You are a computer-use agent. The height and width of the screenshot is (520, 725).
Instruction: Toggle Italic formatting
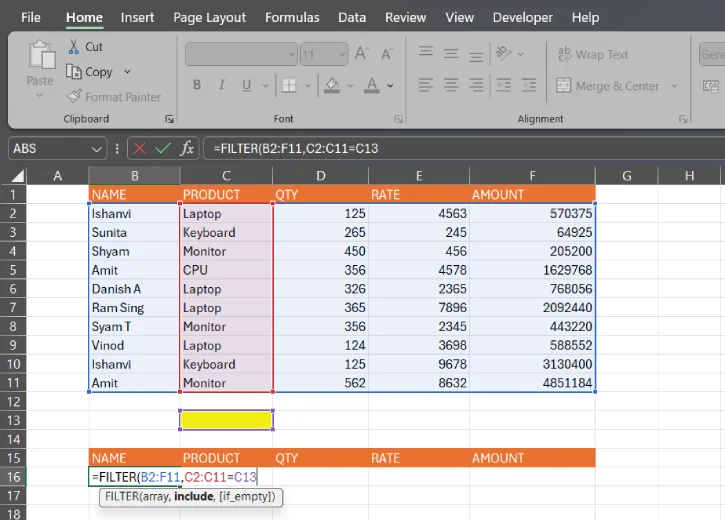(222, 85)
